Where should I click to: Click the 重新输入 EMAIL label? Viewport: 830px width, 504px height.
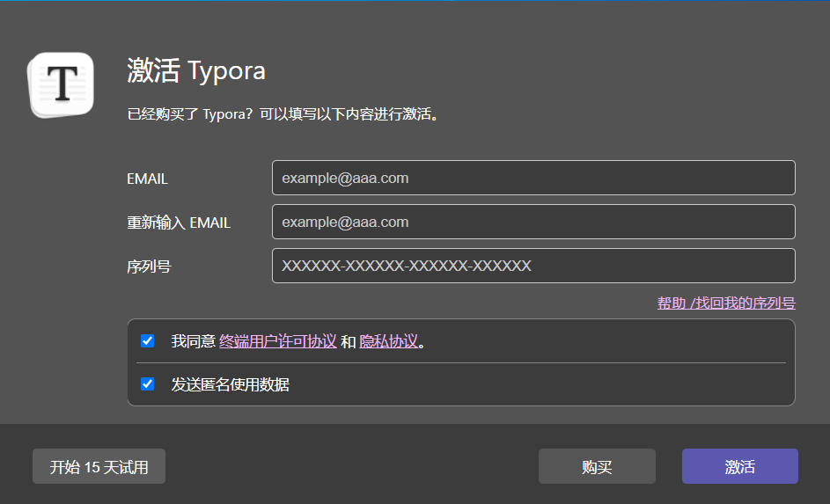179,223
